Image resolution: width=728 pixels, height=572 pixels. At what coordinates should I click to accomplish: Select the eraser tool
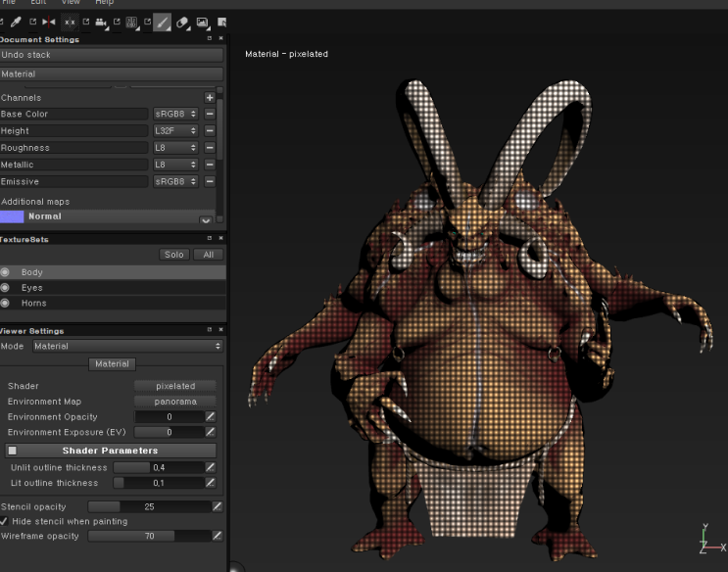[182, 22]
